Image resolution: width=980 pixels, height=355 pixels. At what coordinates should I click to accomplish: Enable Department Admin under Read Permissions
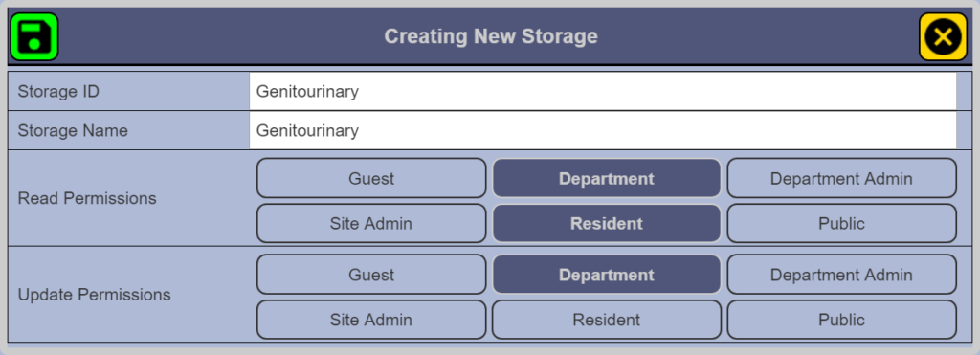[x=841, y=178]
